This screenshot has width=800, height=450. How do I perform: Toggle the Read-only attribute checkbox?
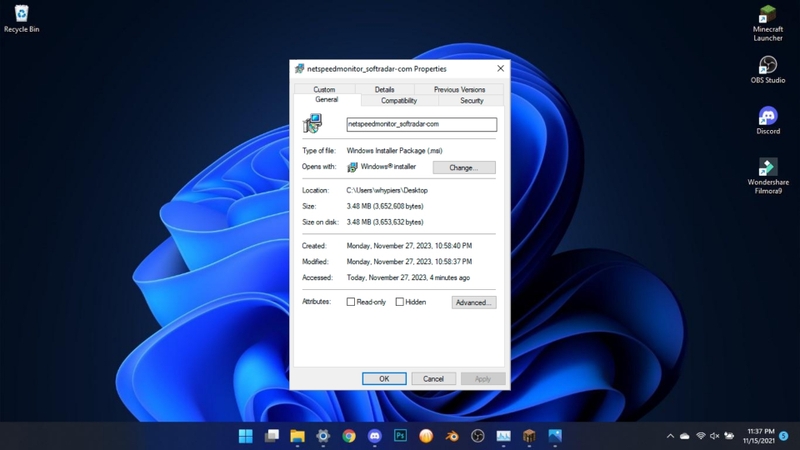tap(351, 302)
